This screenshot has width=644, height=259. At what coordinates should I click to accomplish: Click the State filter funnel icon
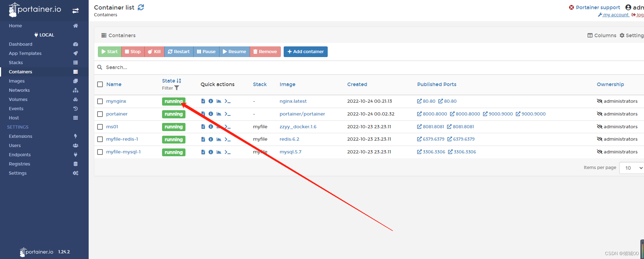click(x=177, y=88)
